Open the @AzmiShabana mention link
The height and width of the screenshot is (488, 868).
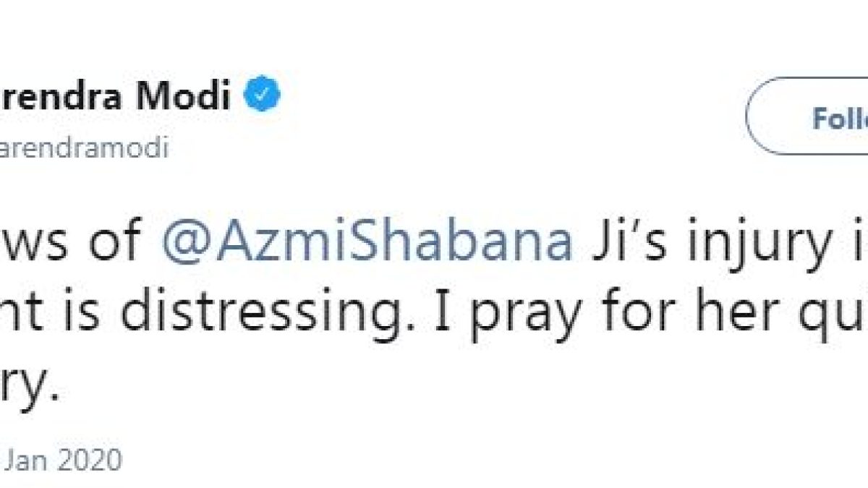pos(367,241)
